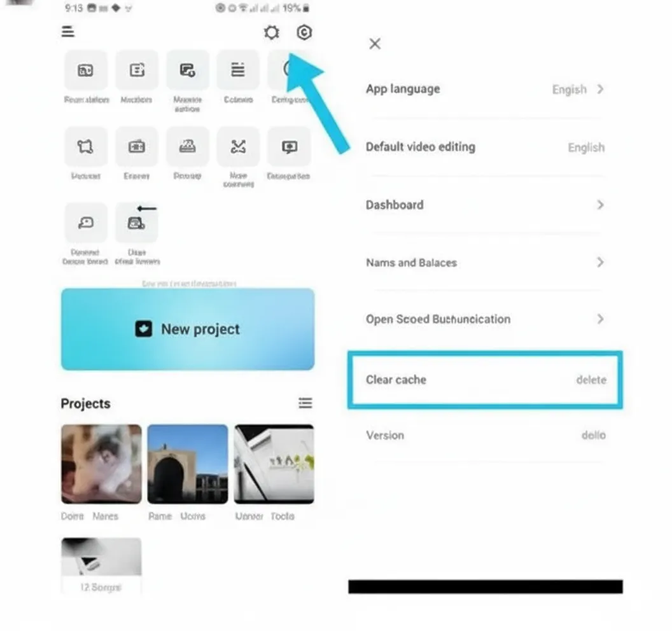Select the Mextlors tool icon
This screenshot has width=672, height=631.
[x=137, y=70]
